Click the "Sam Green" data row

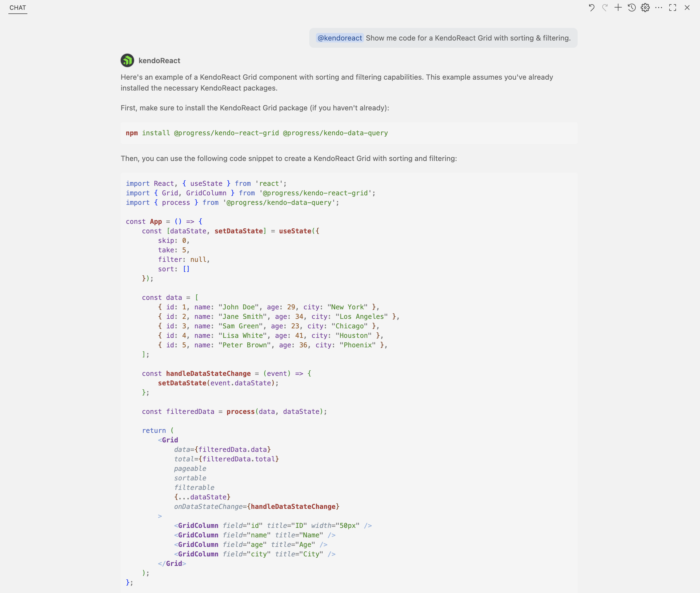268,326
